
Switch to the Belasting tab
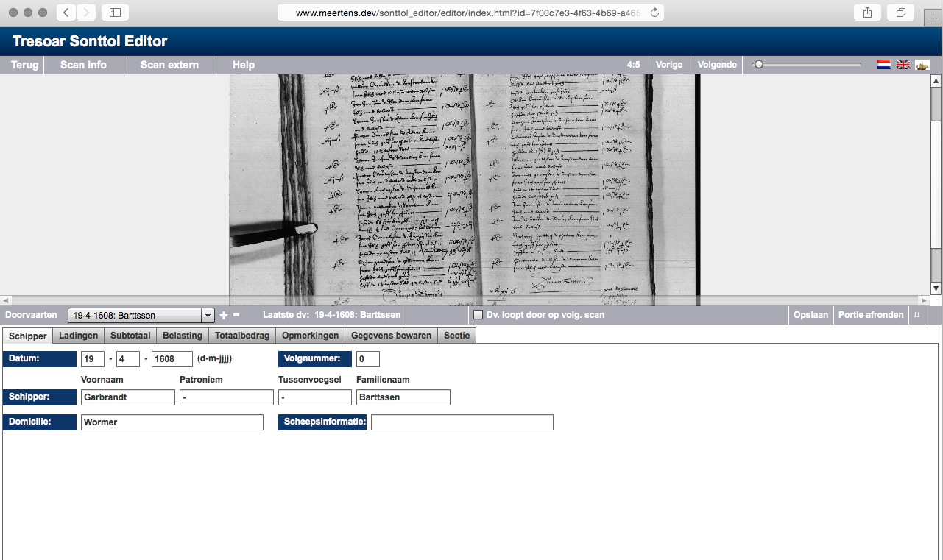click(x=182, y=336)
